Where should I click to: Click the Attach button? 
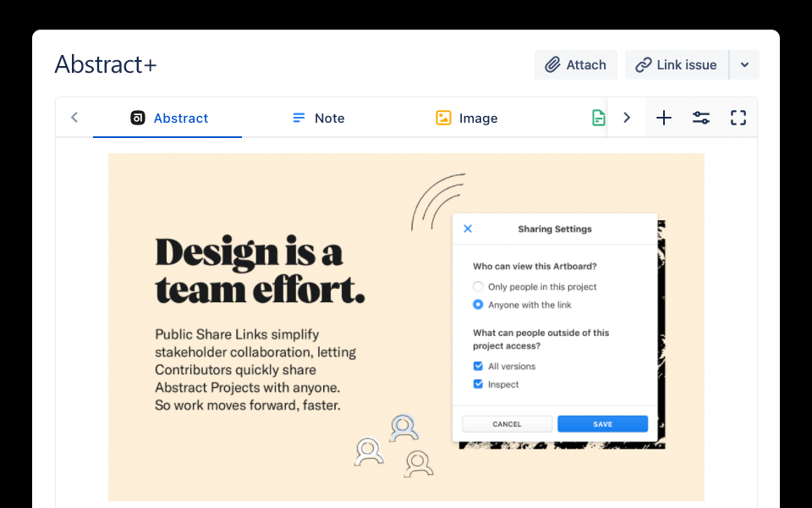[576, 65]
